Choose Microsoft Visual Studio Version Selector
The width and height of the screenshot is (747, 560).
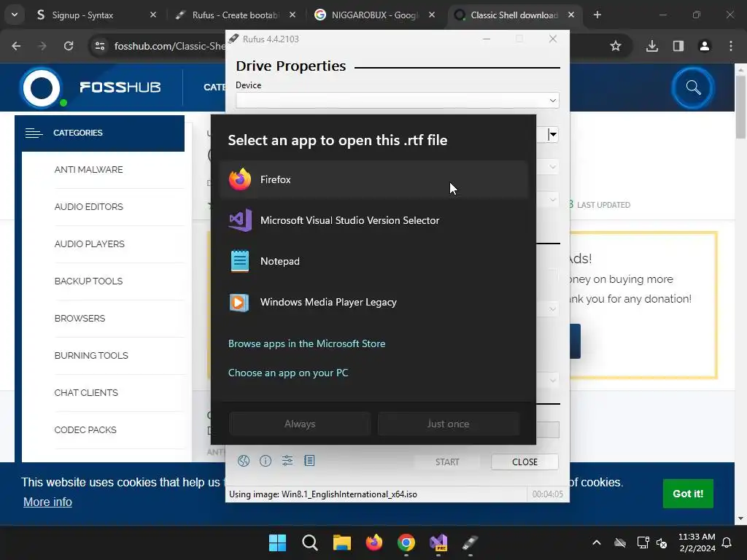374,220
